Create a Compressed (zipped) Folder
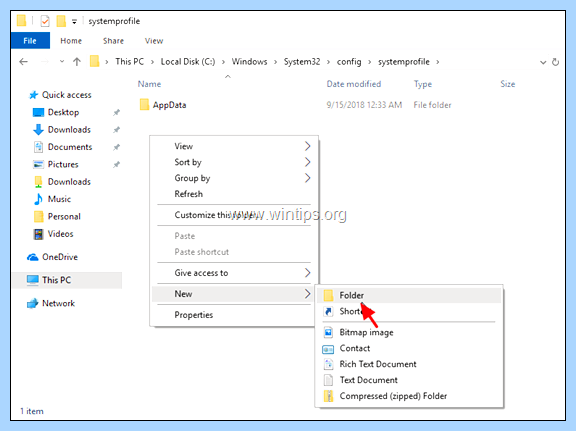 (x=409, y=396)
